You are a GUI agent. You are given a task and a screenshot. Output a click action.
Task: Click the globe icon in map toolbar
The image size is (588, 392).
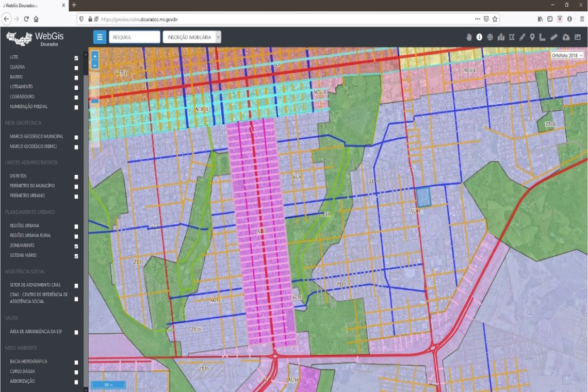pos(490,37)
